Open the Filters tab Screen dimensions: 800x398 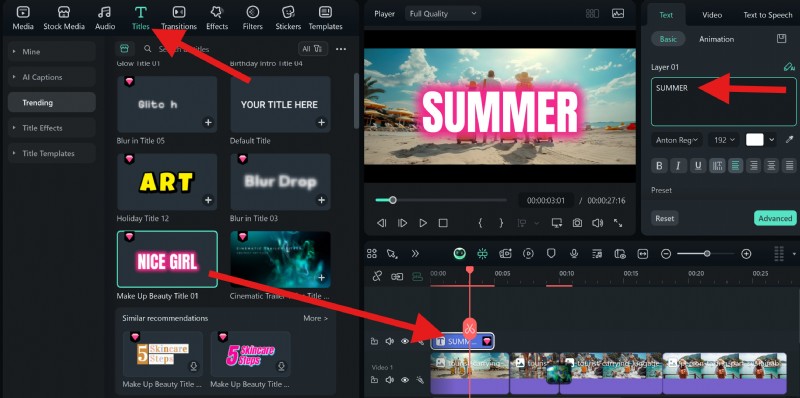tap(253, 18)
